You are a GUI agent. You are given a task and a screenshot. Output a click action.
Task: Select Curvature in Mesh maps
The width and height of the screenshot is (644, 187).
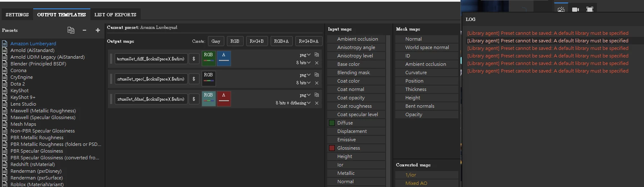pos(427,73)
